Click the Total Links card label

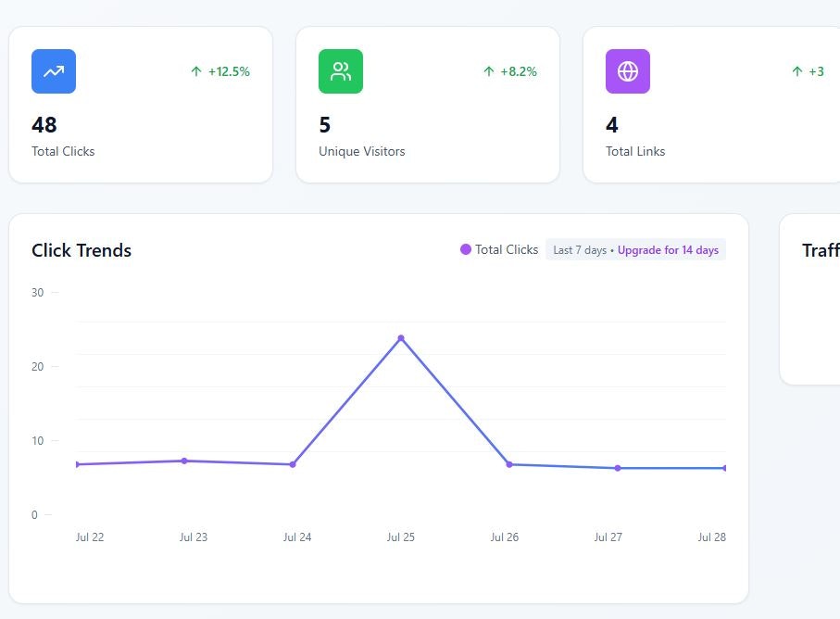[635, 152]
